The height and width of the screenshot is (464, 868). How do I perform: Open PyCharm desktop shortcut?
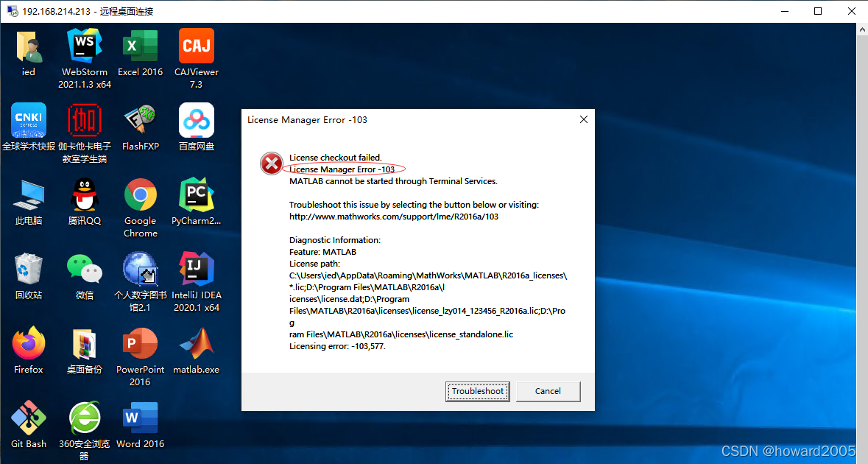point(197,195)
